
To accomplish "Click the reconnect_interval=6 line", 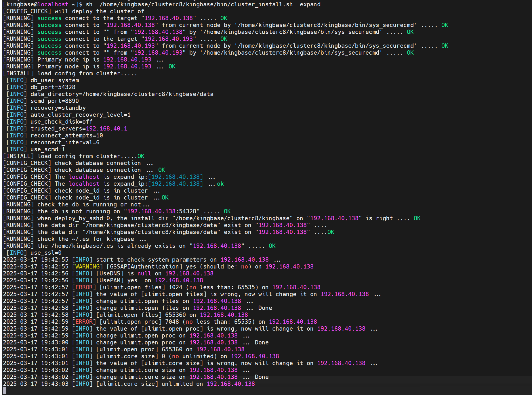I will pyautogui.click(x=65, y=142).
